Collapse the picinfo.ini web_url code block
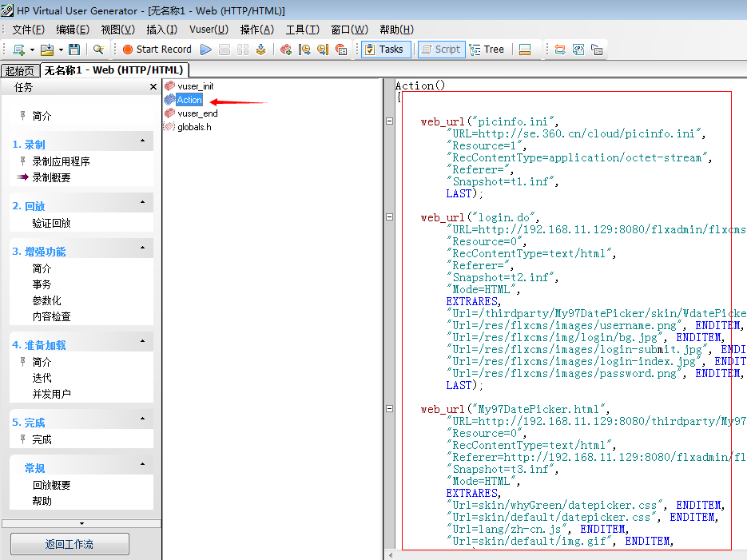The height and width of the screenshot is (560, 747). coord(389,121)
